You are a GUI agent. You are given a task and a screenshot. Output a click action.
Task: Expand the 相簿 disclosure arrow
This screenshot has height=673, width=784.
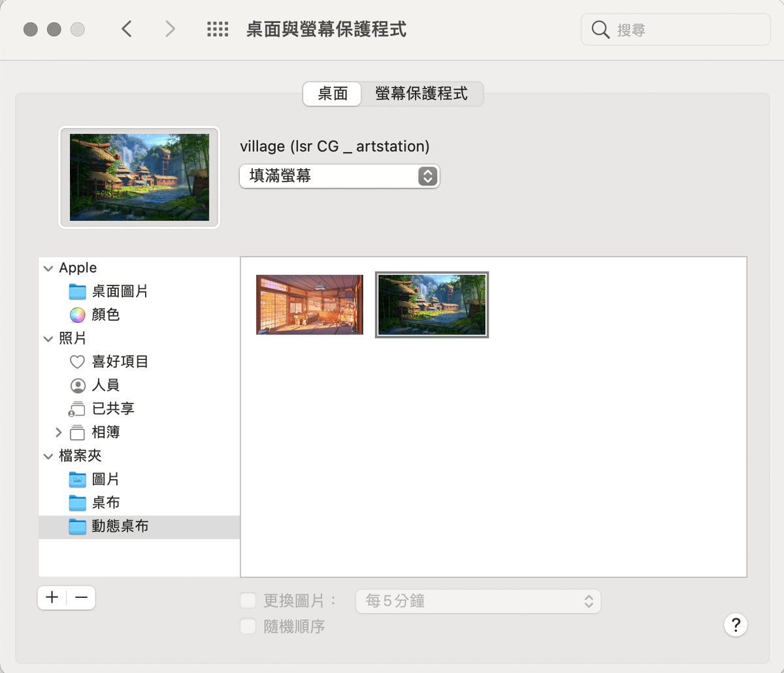click(59, 432)
